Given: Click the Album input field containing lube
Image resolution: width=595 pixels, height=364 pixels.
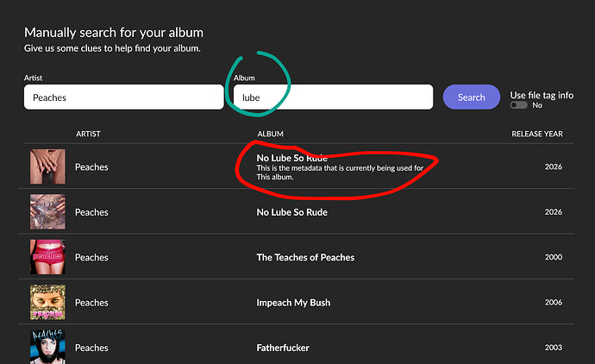Looking at the screenshot, I should (x=333, y=97).
